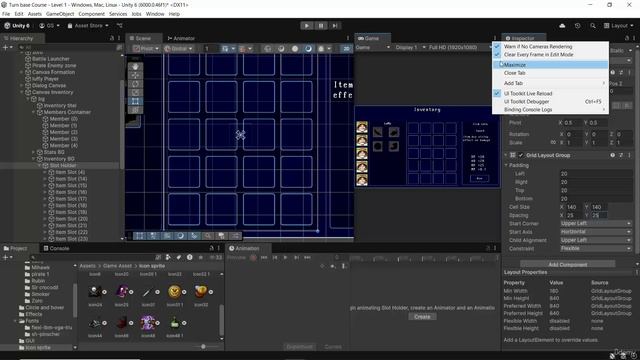Click the Animation record button

click(x=253, y=258)
